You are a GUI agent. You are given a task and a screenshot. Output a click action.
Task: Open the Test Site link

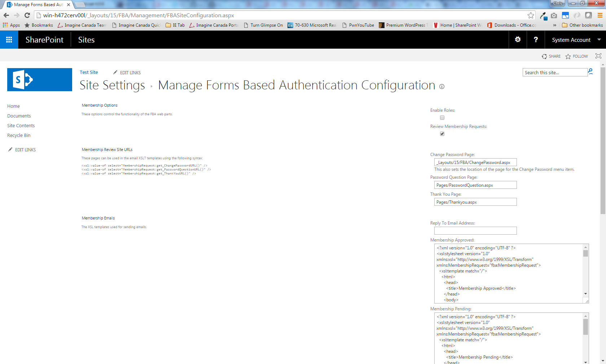click(x=89, y=72)
